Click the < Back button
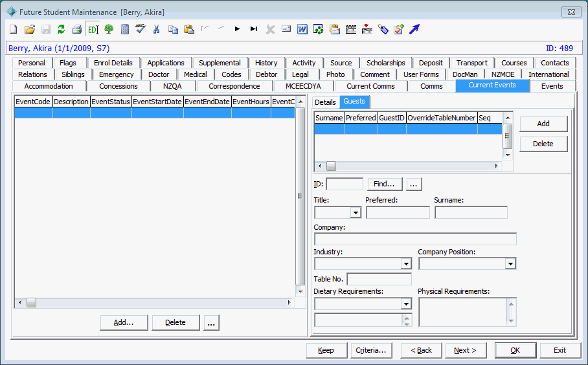The image size is (588, 365). (421, 350)
